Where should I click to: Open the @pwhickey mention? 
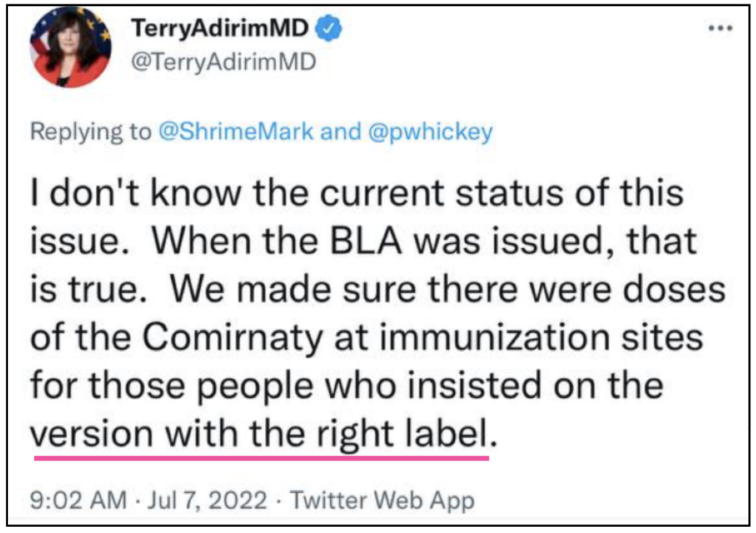pyautogui.click(x=430, y=132)
